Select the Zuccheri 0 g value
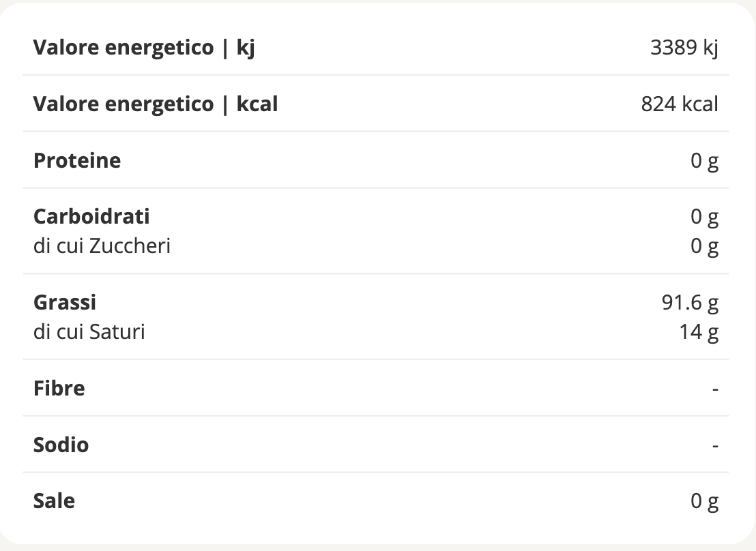This screenshot has height=551, width=756. point(704,245)
